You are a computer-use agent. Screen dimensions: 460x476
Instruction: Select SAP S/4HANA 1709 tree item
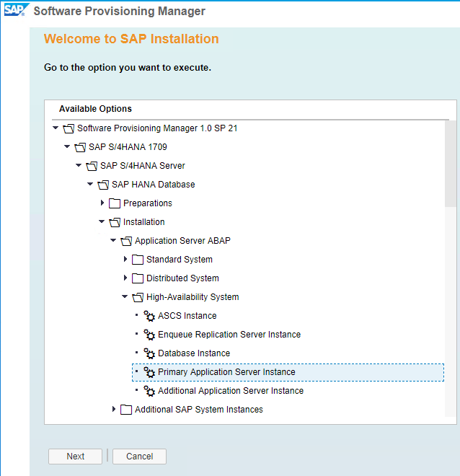(x=128, y=147)
